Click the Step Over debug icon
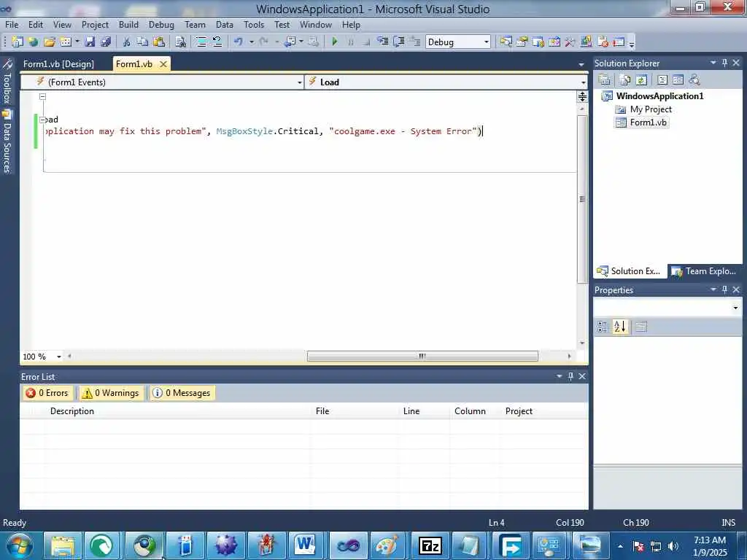 399,42
